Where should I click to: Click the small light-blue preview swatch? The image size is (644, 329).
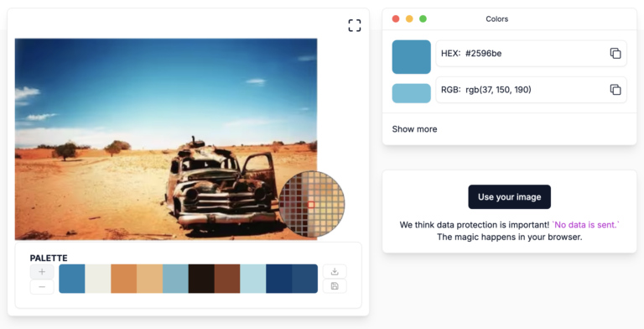[411, 93]
